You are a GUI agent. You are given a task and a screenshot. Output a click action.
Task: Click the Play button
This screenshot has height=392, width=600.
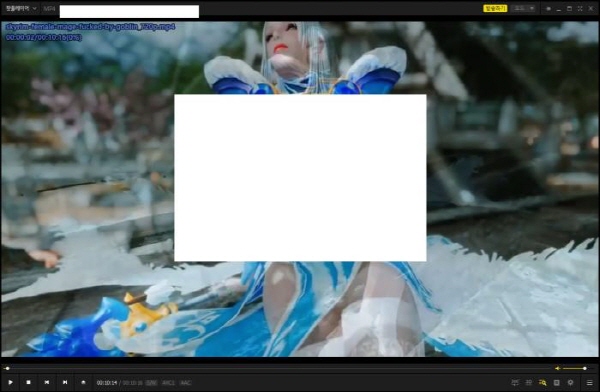[x=10, y=382]
